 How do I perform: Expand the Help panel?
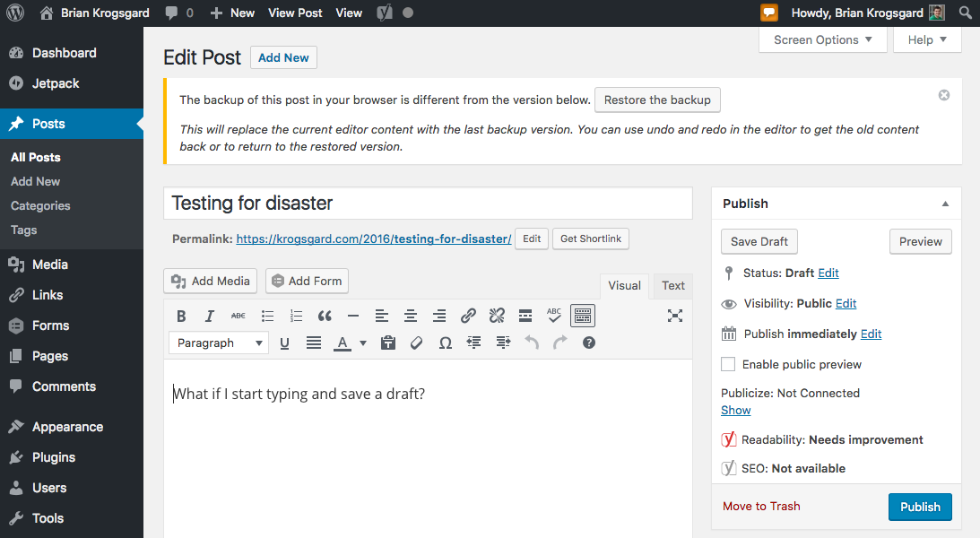(927, 40)
